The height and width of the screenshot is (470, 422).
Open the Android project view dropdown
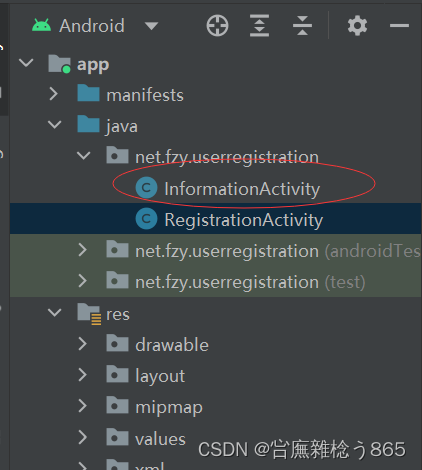(152, 26)
